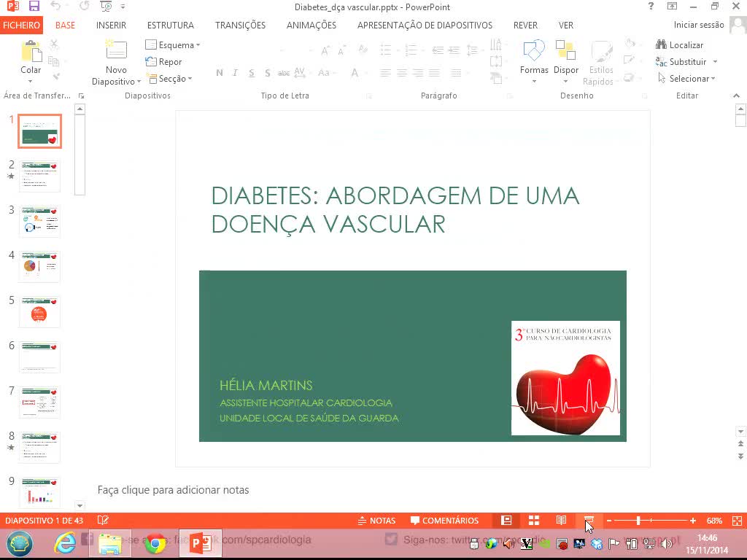Click the notes field 'Faça clique para adicionar notas'

tap(173, 490)
